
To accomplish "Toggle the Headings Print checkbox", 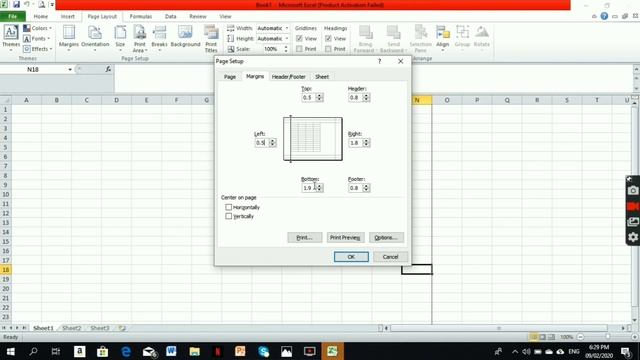I will click(328, 49).
